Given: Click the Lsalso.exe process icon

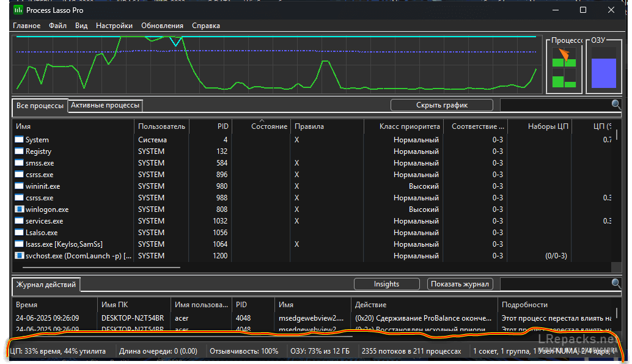Looking at the screenshot, I should pyautogui.click(x=20, y=233).
